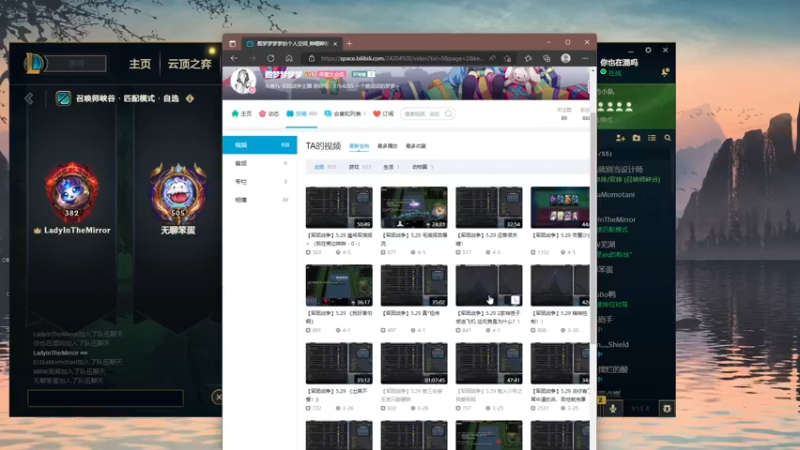Go to bilibili space 动态 tab
The height and width of the screenshot is (450, 800).
point(269,114)
